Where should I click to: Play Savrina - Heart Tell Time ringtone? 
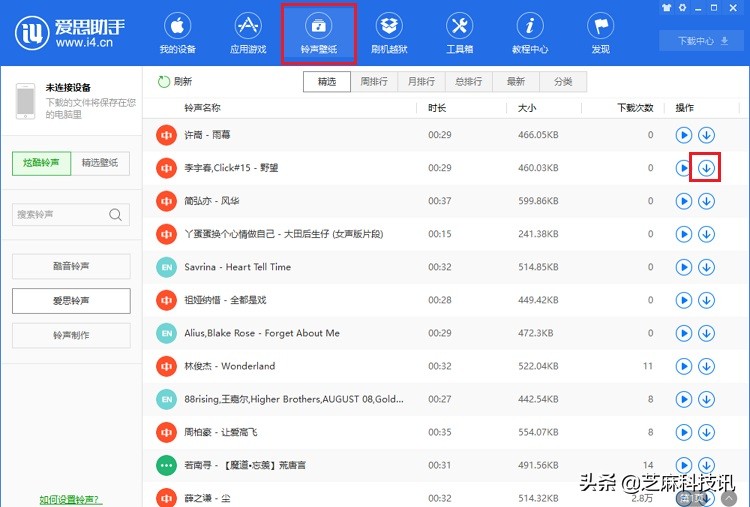(684, 267)
